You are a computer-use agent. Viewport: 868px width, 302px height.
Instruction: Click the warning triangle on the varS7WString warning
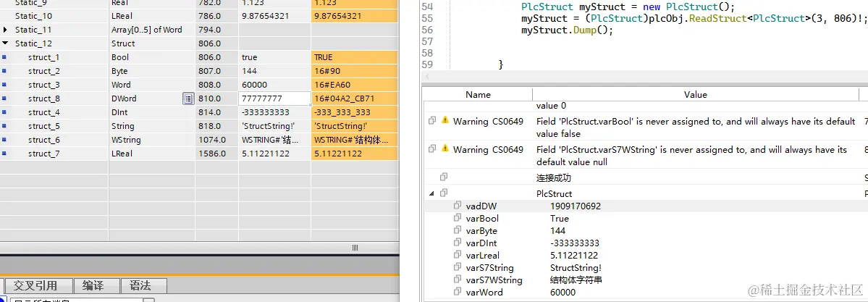click(x=445, y=150)
